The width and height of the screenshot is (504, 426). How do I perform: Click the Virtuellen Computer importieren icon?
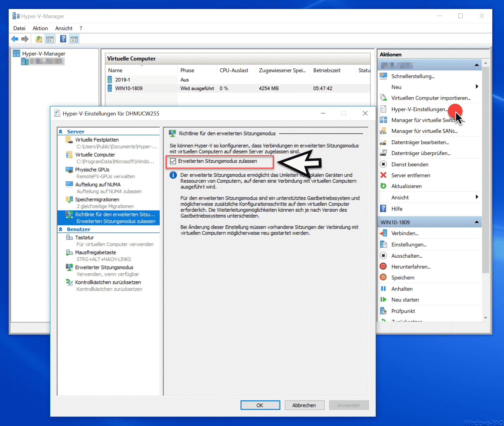383,98
